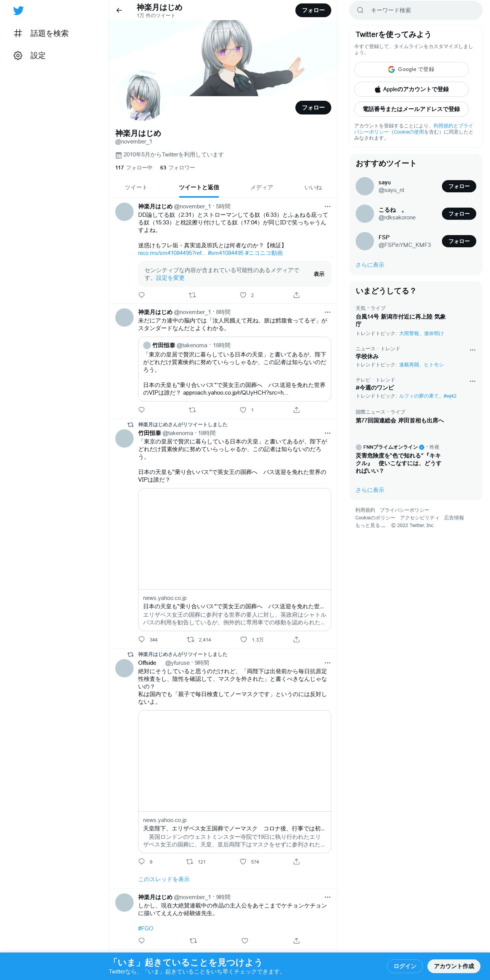Viewport: 490px width, 980px height.
Task: Open 第77回国連総会 trending item
Action: pos(400,420)
